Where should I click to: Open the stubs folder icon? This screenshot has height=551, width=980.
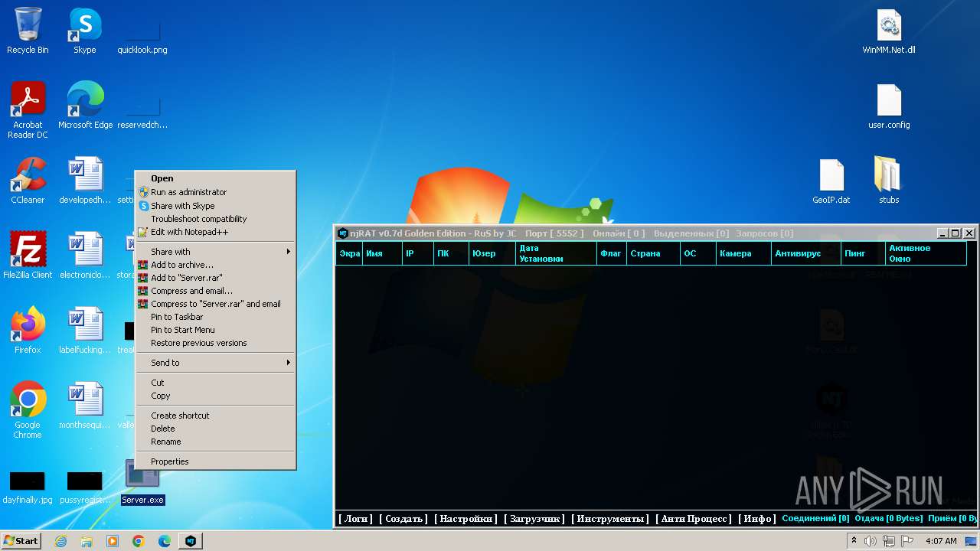(889, 181)
